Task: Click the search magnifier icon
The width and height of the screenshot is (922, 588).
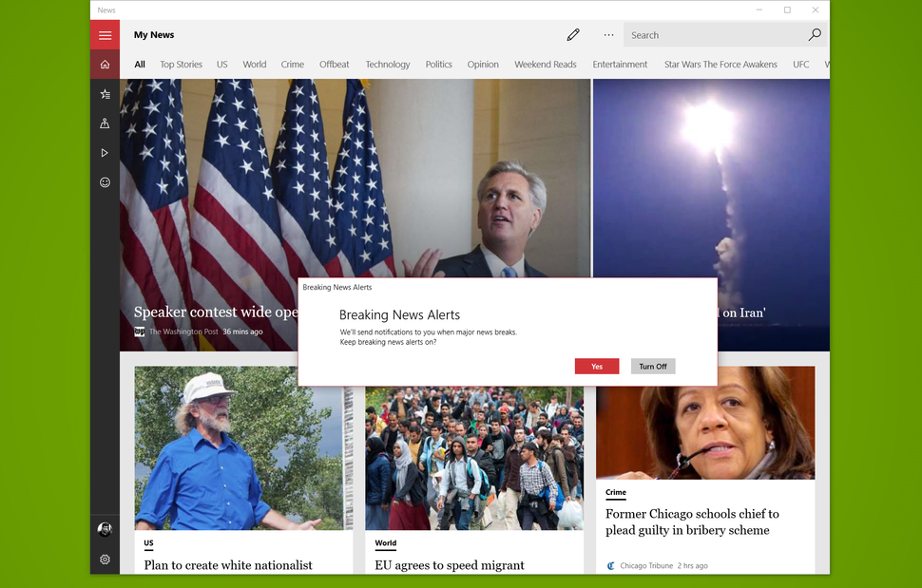Action: tap(814, 34)
